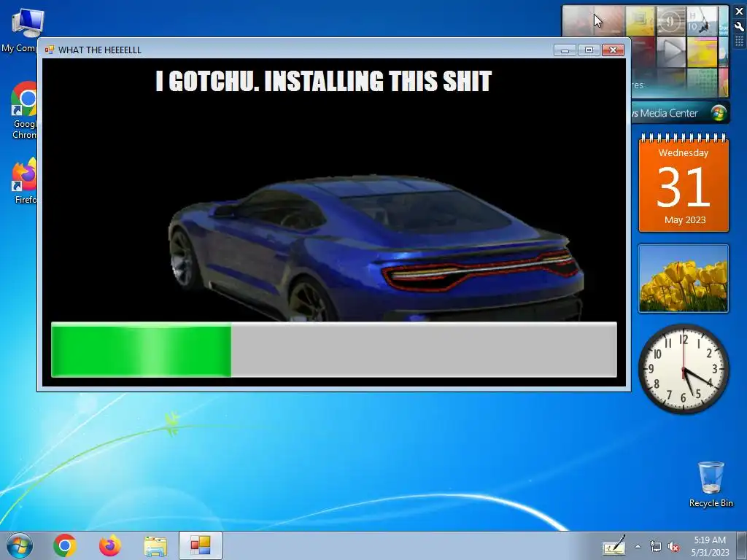
Task: Click the blue car image in installer
Action: 376,248
